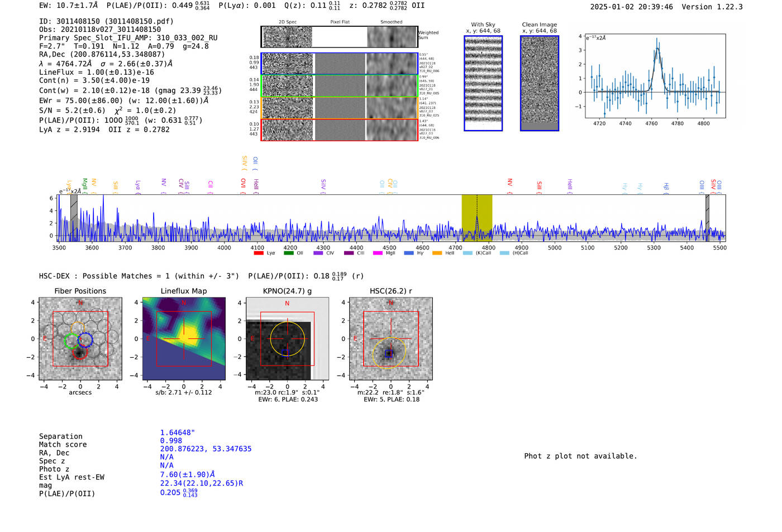Select the orange-bordered 2D spectrum row
Screen dimensions: 782x532
339,108
